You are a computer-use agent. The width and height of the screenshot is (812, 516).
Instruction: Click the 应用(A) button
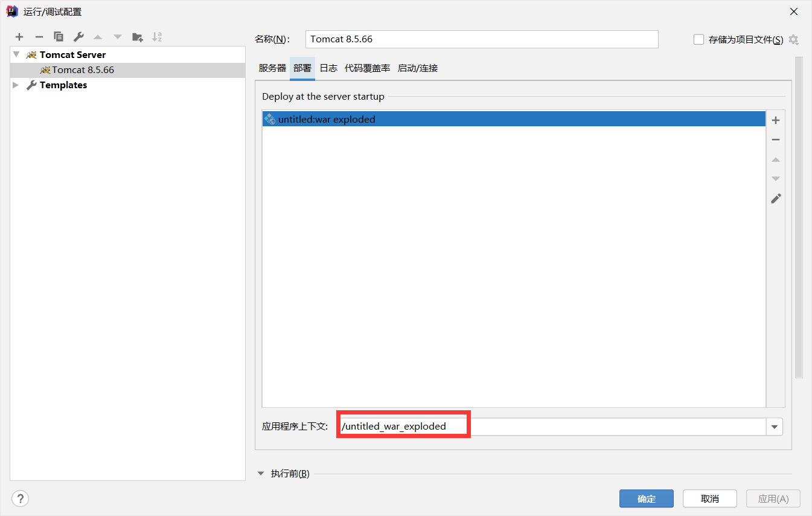pos(773,498)
